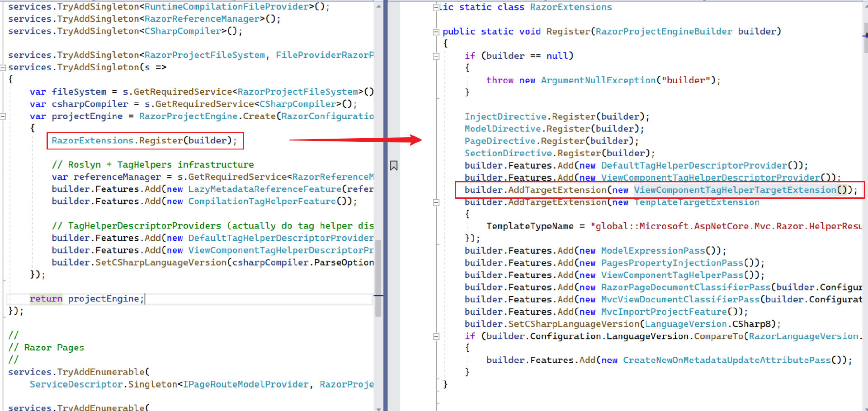Viewport: 868px width, 411px height.
Task: Click the '// TagHelperDescriptorProviders' comment line
Action: tap(212, 226)
